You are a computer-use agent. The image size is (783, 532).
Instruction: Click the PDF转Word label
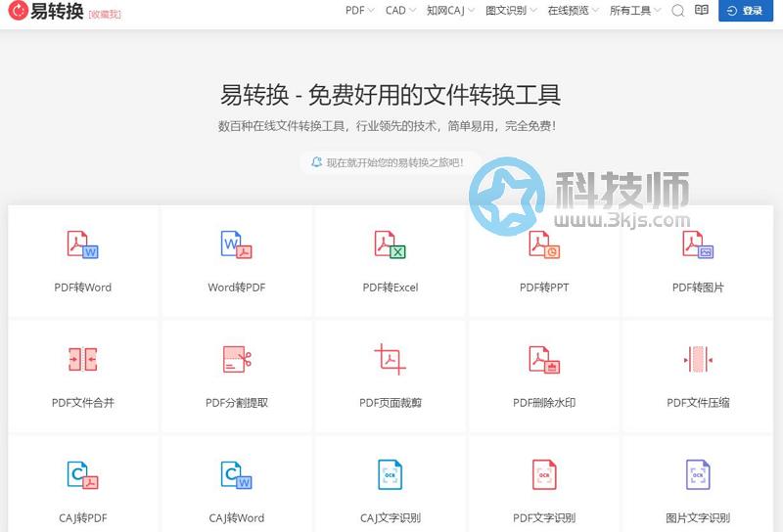[83, 288]
